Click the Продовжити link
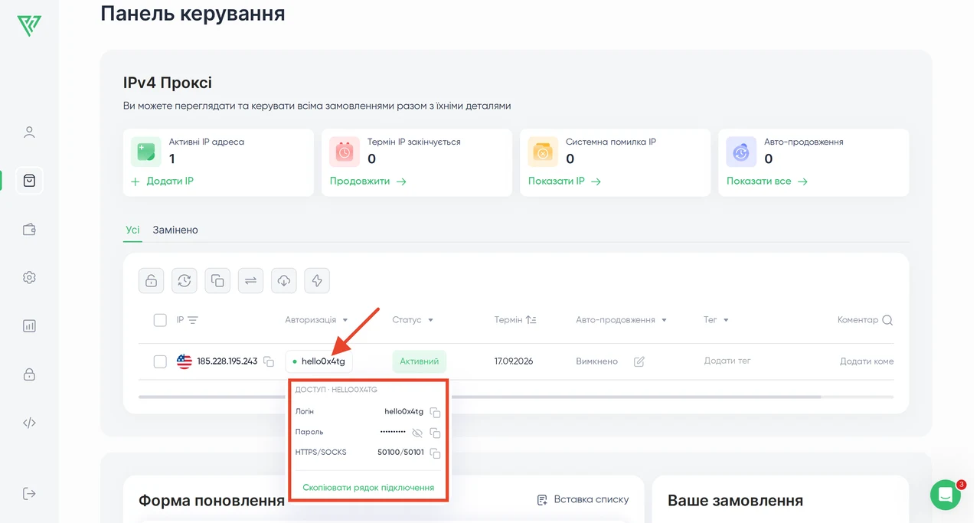This screenshot has width=980, height=523. (367, 181)
